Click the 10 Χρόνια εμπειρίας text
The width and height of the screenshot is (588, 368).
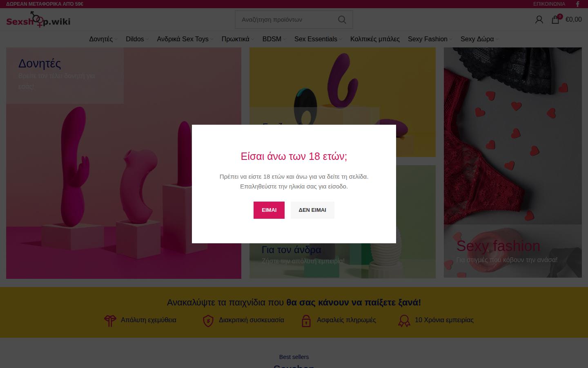pos(444,320)
